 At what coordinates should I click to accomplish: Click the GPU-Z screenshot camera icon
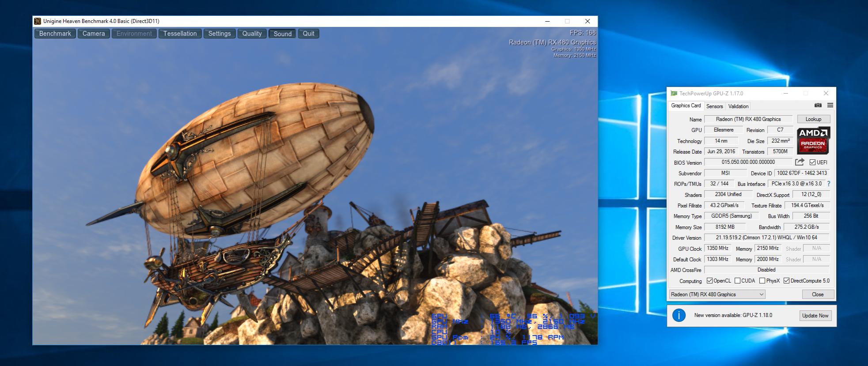click(x=818, y=105)
